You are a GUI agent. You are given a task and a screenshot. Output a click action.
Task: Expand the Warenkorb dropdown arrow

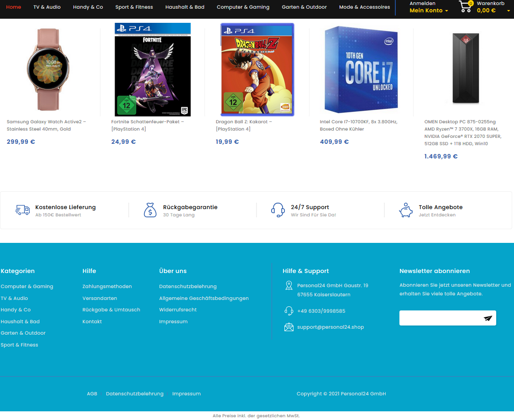click(509, 11)
